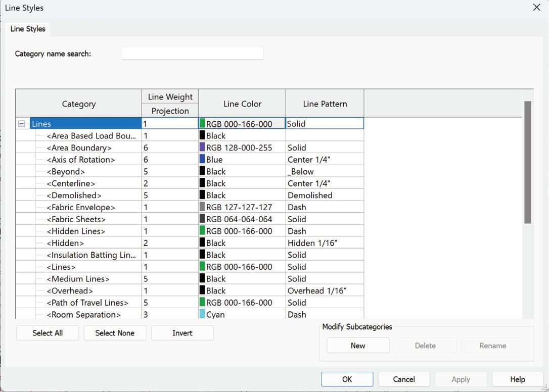Open the _Below line pattern of Beyond
This screenshot has width=549, height=392.
[325, 171]
